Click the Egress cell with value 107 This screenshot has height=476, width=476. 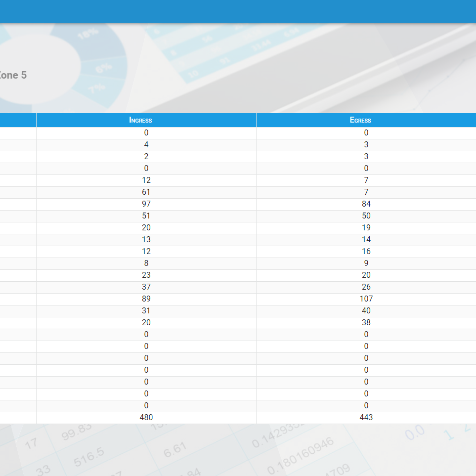pyautogui.click(x=366, y=299)
